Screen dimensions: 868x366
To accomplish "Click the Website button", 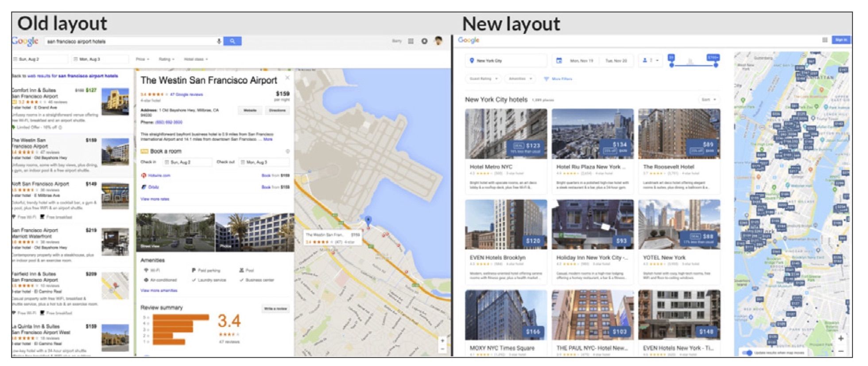I will [250, 110].
